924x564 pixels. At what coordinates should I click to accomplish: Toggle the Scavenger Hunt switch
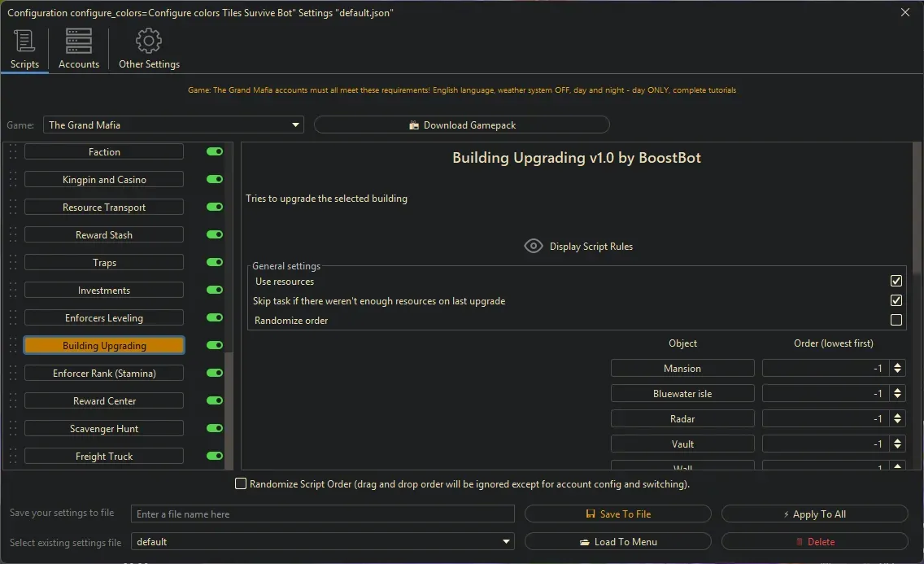coord(215,428)
